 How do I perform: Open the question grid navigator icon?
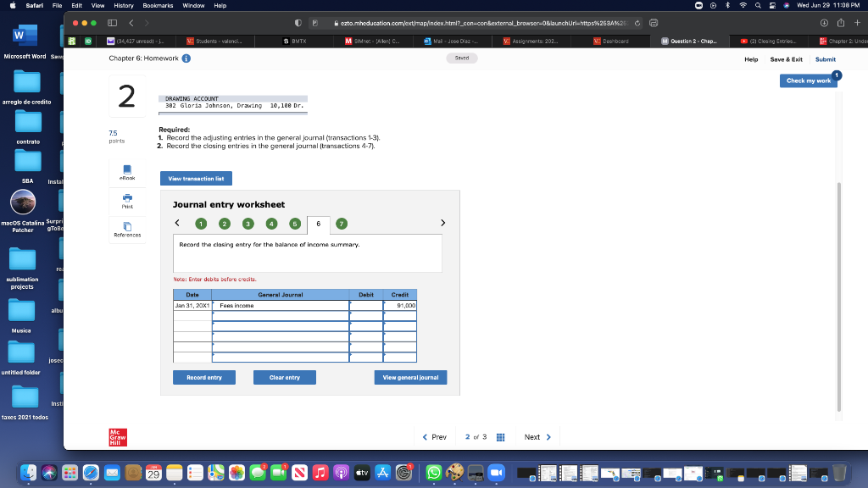coord(500,437)
